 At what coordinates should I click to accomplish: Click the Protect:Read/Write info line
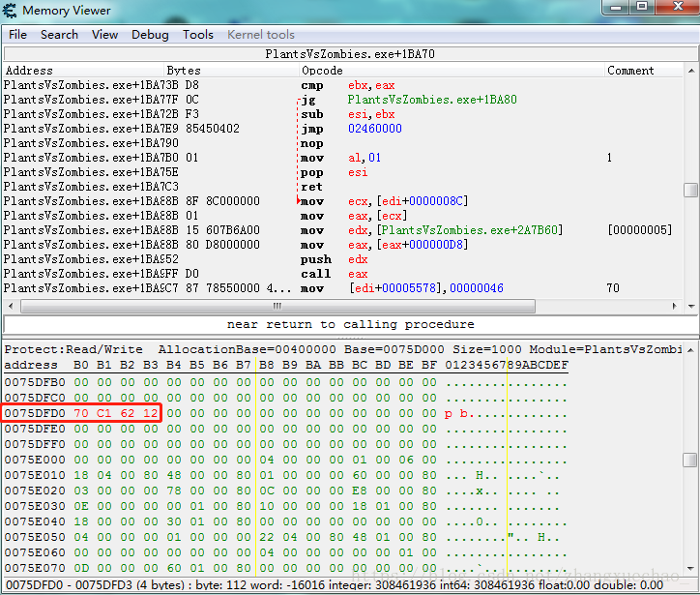[x=343, y=349]
